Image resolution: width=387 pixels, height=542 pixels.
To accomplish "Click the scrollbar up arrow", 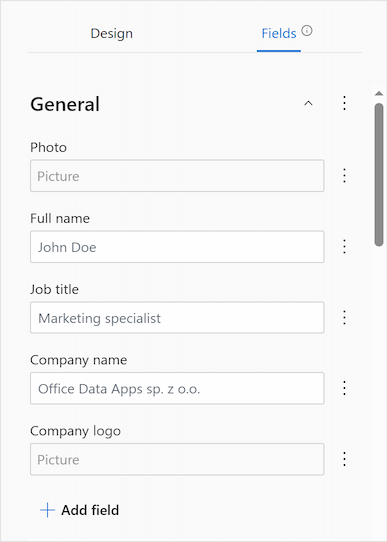I will coord(379,93).
